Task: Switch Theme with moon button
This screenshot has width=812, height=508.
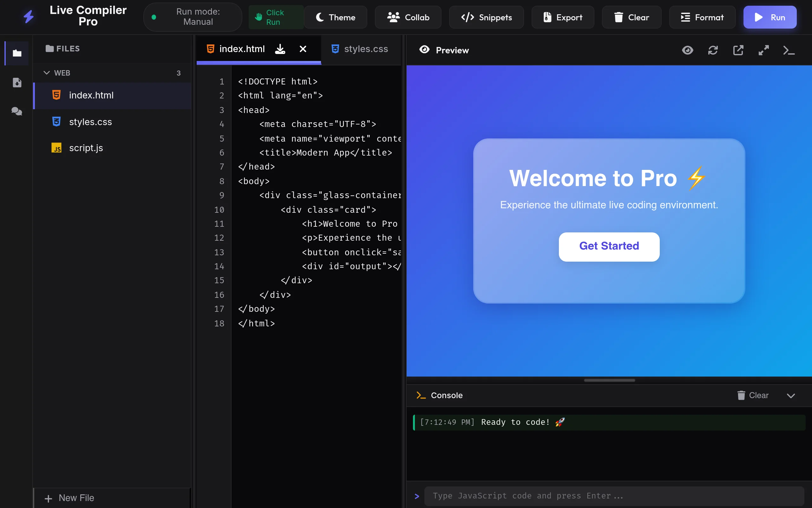Action: (x=336, y=17)
